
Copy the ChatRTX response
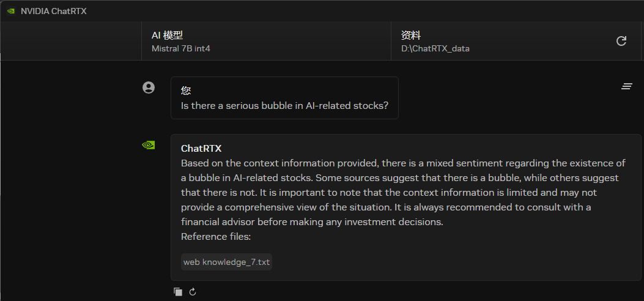coord(178,292)
